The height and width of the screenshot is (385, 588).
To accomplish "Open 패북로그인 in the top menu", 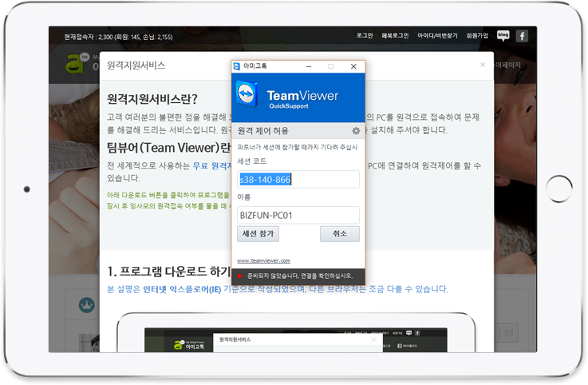I will pos(395,36).
